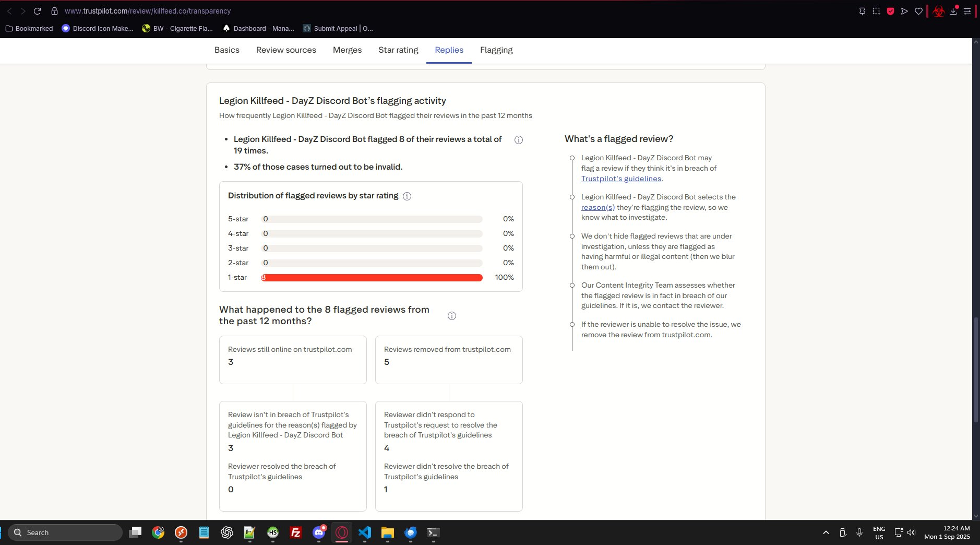Image resolution: width=980 pixels, height=545 pixels.
Task: Open BW - Cigarette Fla... bookmark
Action: click(177, 29)
